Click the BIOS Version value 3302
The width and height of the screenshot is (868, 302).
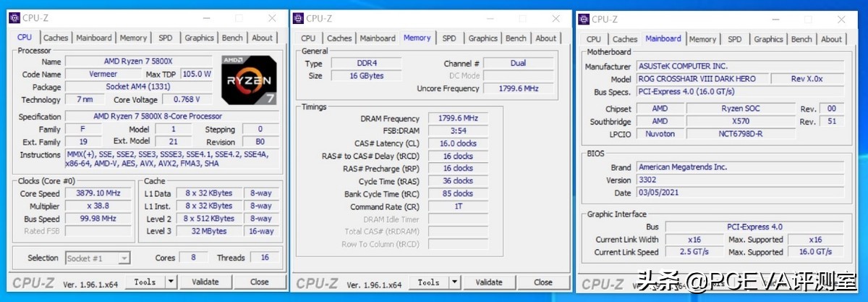click(x=739, y=180)
